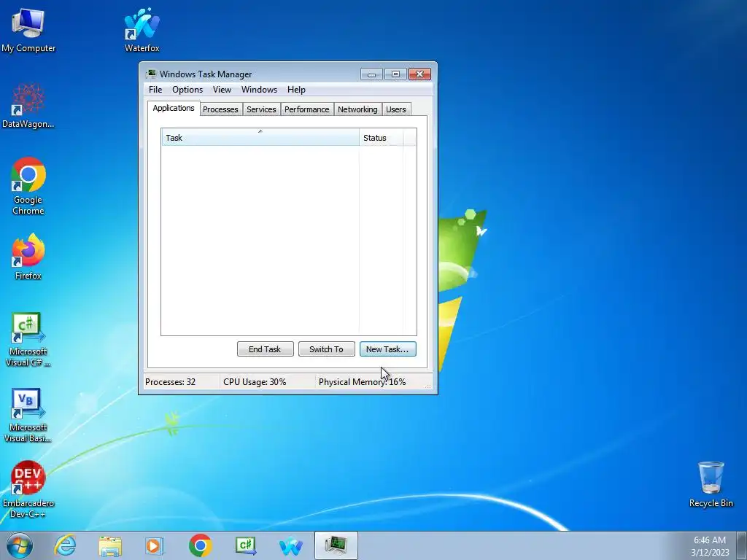This screenshot has height=560, width=747.
Task: Click the Show Desktop button on the taskbar
Action: point(742,545)
